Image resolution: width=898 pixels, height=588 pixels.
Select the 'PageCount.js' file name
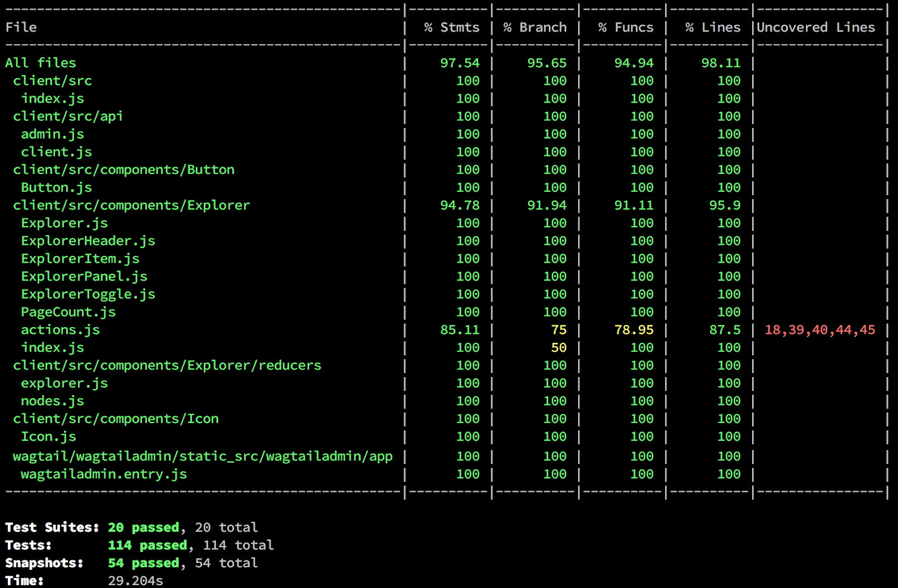pos(68,312)
